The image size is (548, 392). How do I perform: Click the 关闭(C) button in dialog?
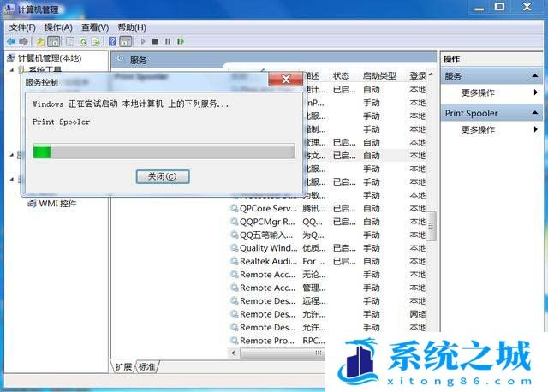point(162,176)
